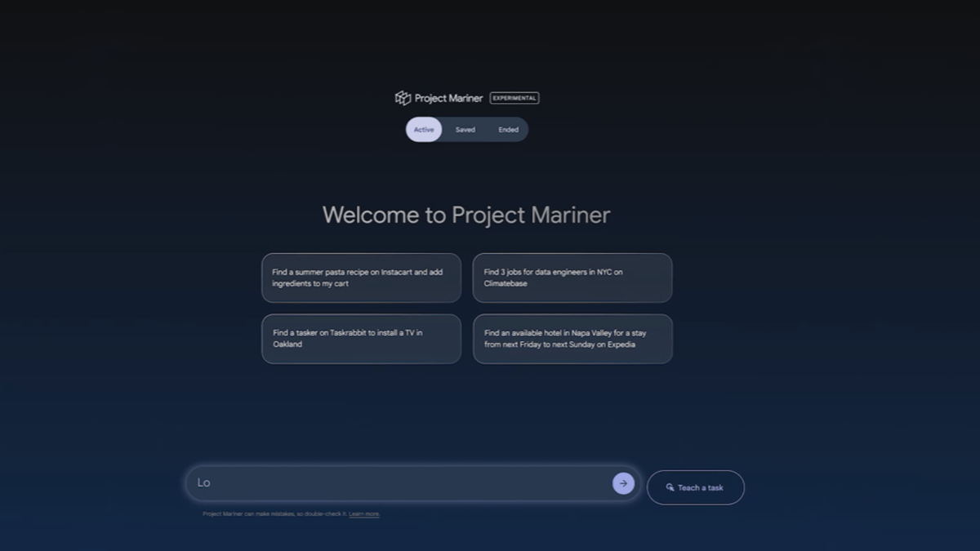This screenshot has width=980, height=551.
Task: Choose the summer pasta recipe Instacart suggestion
Action: (x=361, y=278)
